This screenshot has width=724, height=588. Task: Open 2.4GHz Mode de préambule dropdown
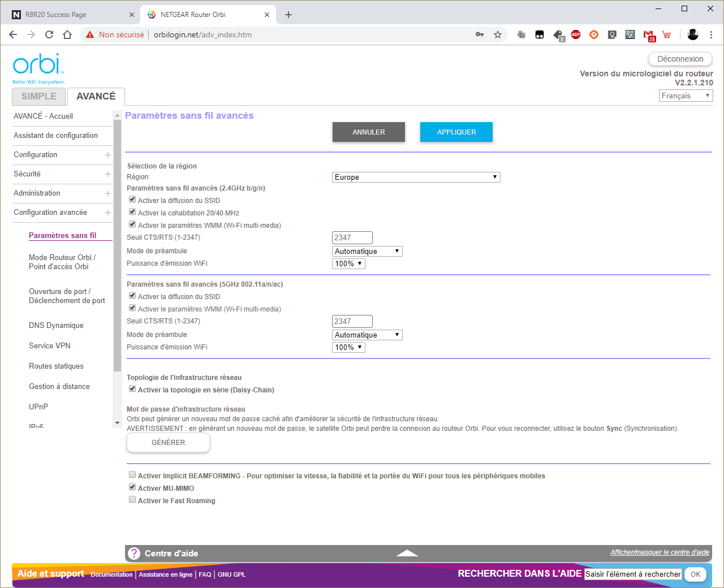coord(367,251)
